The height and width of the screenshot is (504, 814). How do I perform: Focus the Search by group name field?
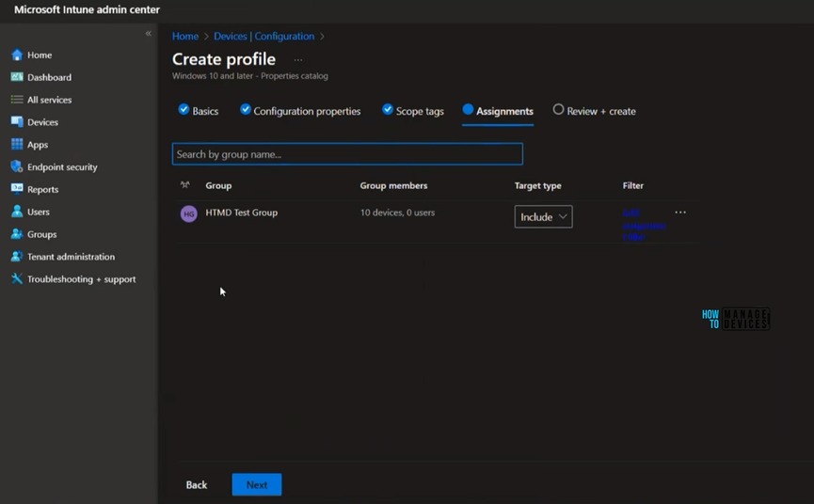347,154
